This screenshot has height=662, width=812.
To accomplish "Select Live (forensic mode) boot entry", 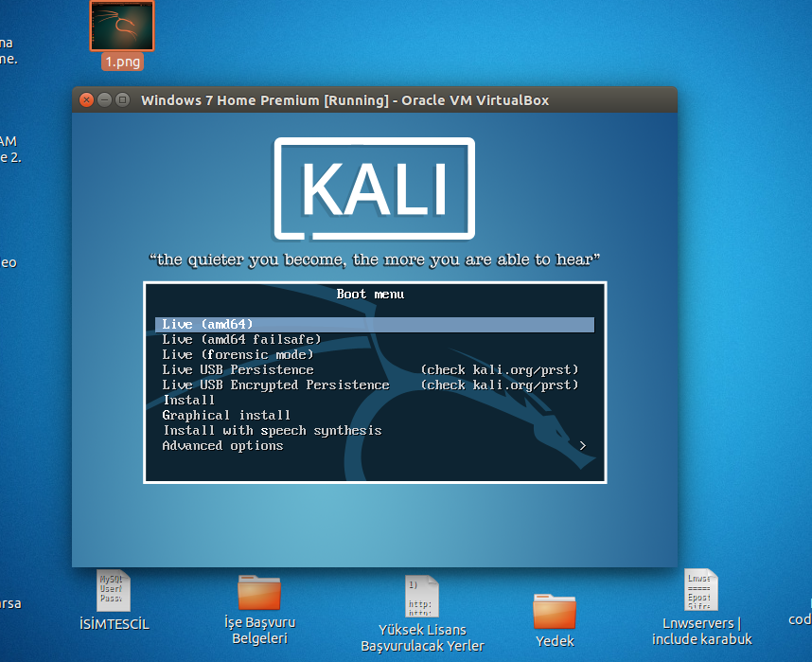I will tap(375, 354).
